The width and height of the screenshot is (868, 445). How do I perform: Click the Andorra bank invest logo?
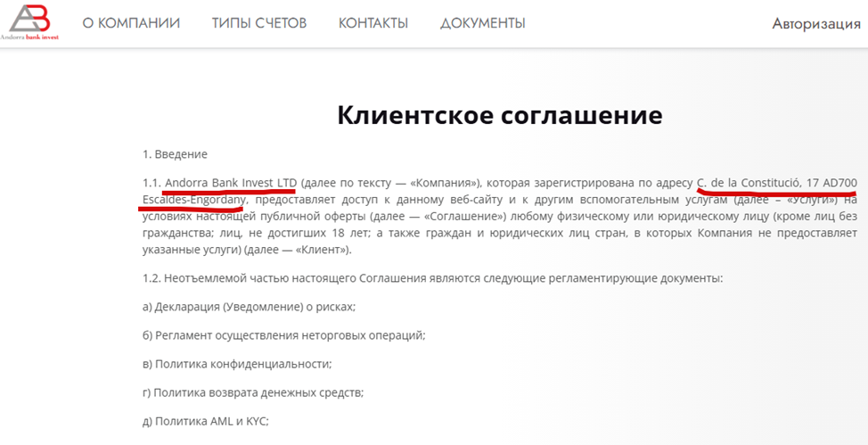click(x=30, y=21)
